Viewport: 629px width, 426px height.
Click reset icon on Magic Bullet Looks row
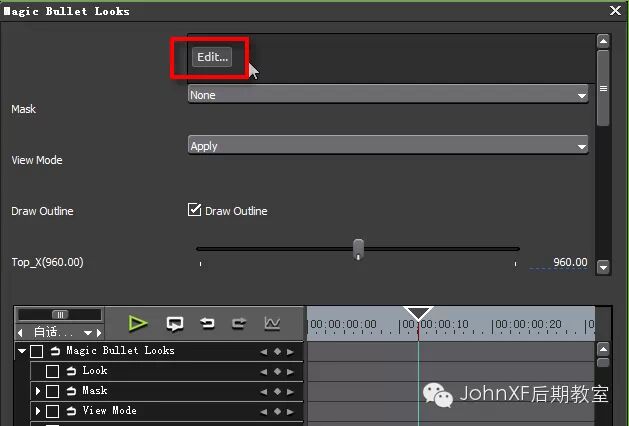[x=55, y=351]
